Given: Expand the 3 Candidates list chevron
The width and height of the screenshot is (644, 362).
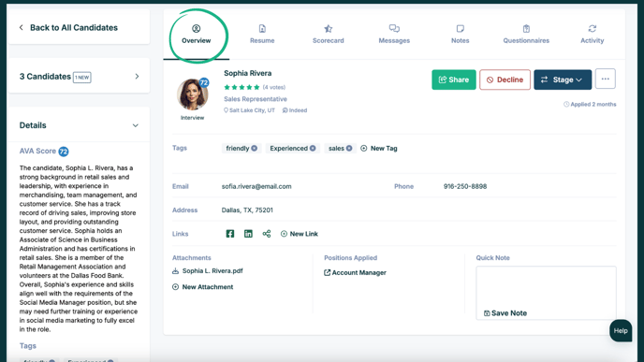Looking at the screenshot, I should (137, 77).
